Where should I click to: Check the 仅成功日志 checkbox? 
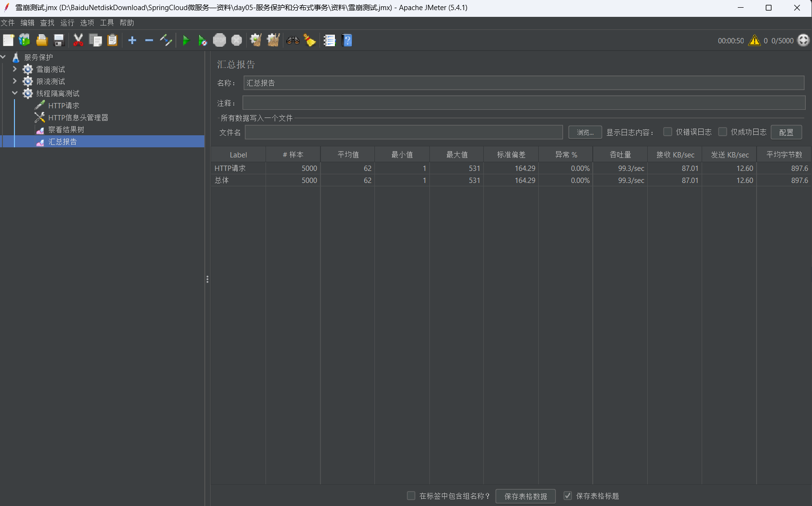click(723, 131)
